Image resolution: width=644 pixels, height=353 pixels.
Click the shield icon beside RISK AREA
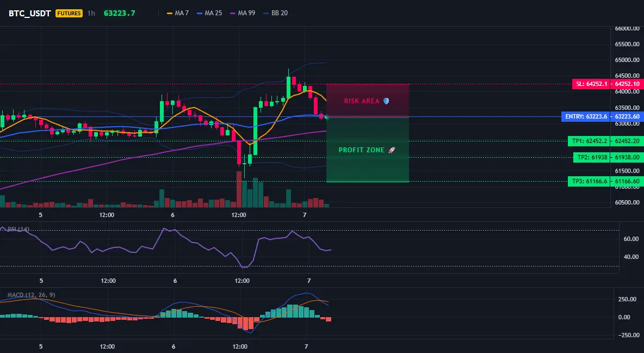(386, 101)
